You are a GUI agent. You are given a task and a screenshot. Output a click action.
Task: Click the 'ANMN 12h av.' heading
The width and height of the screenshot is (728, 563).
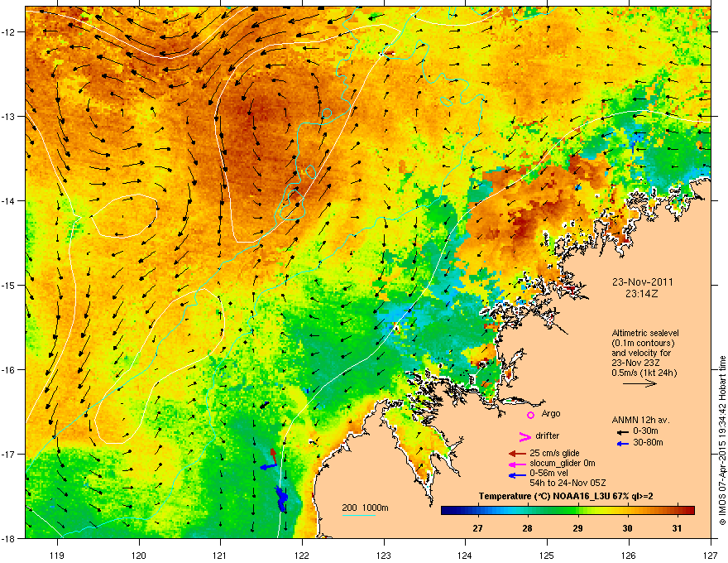click(x=640, y=420)
